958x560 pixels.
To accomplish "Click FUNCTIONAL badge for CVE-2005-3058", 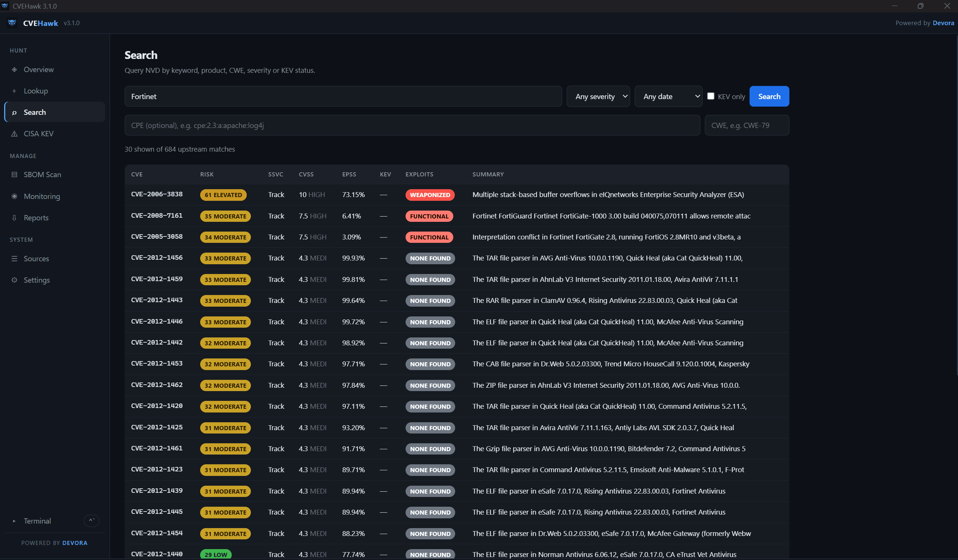I will pos(429,238).
